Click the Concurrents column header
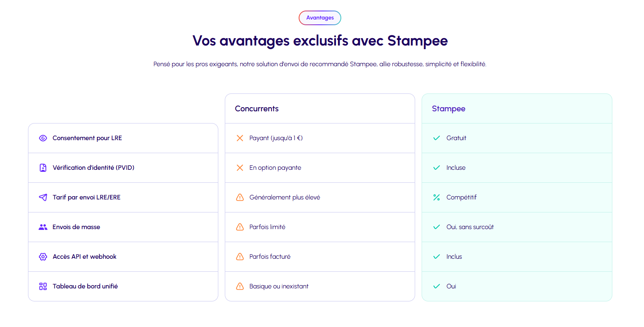Image resolution: width=644 pixels, height=327 pixels. pos(257,109)
